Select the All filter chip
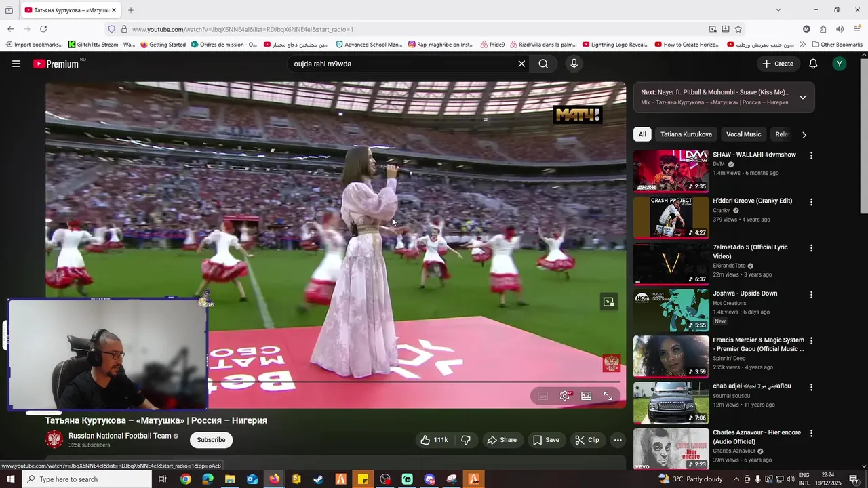 pyautogui.click(x=642, y=134)
